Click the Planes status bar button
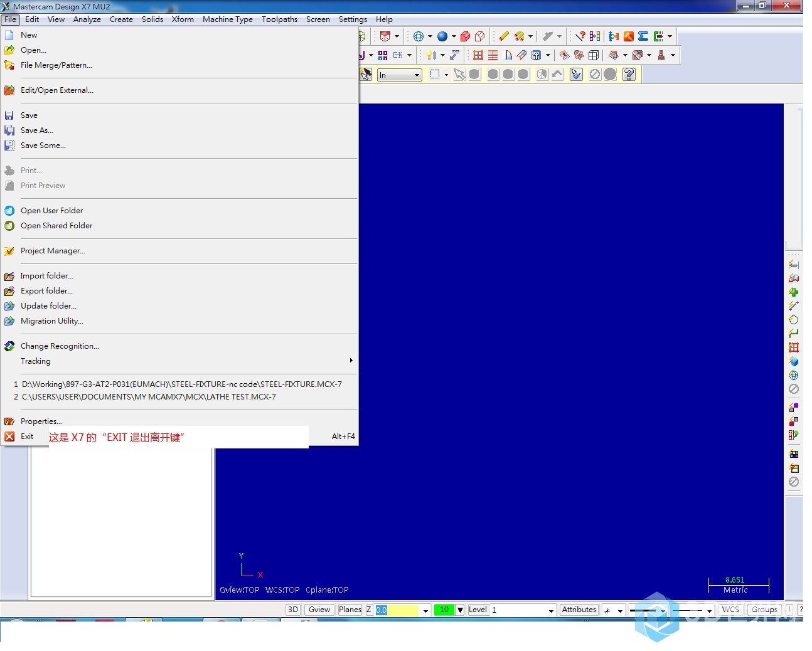This screenshot has height=651, width=812. (350, 610)
